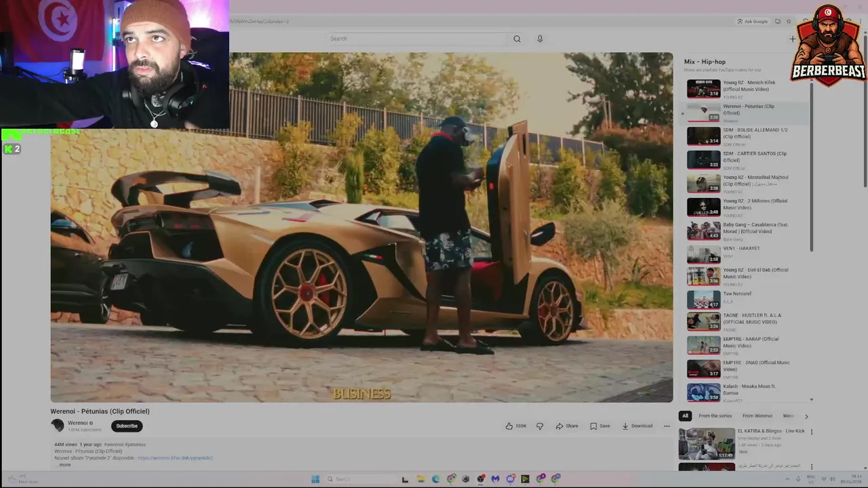The height and width of the screenshot is (488, 868).
Task: Open Werenoi channel avatar
Action: [x=58, y=426]
